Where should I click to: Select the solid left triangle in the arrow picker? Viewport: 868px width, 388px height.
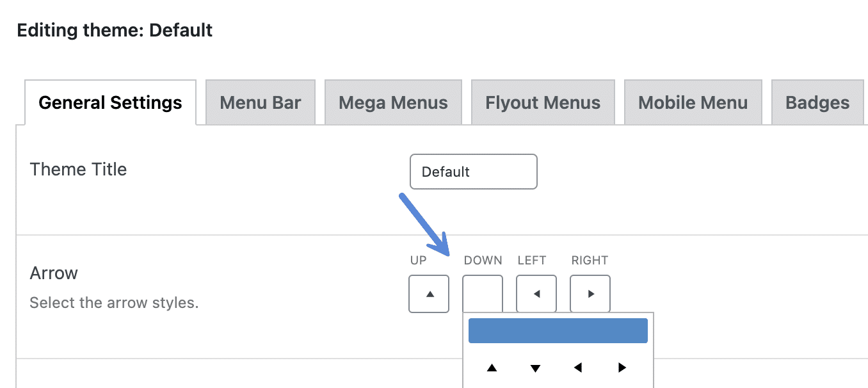578,368
